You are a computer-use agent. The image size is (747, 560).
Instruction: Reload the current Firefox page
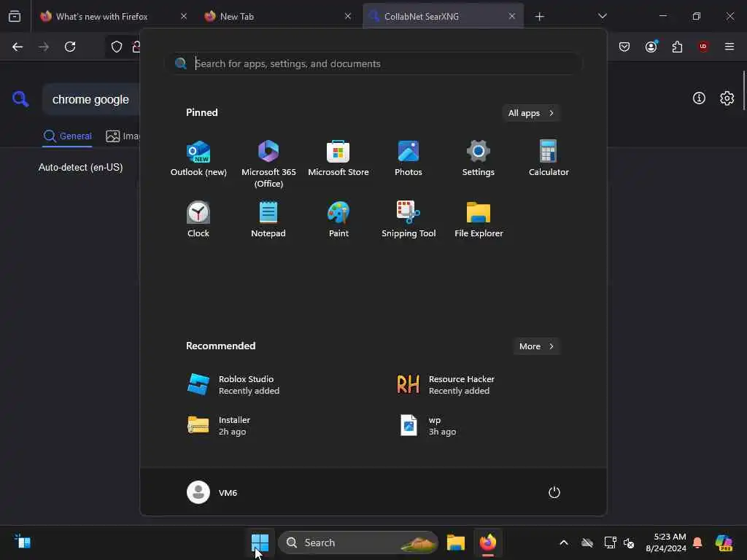pos(70,47)
